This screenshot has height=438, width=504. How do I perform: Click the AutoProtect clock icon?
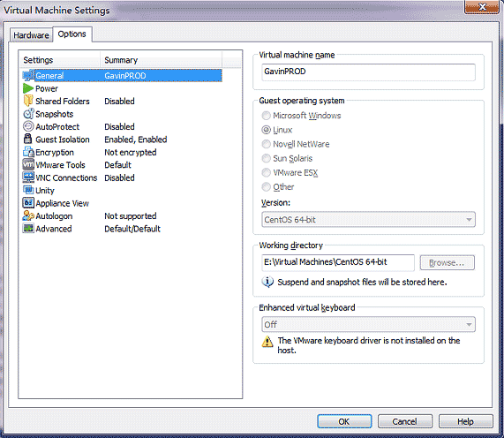pos(28,126)
